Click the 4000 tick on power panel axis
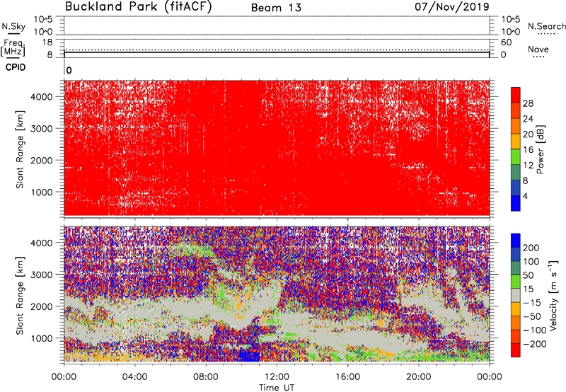 click(x=41, y=97)
